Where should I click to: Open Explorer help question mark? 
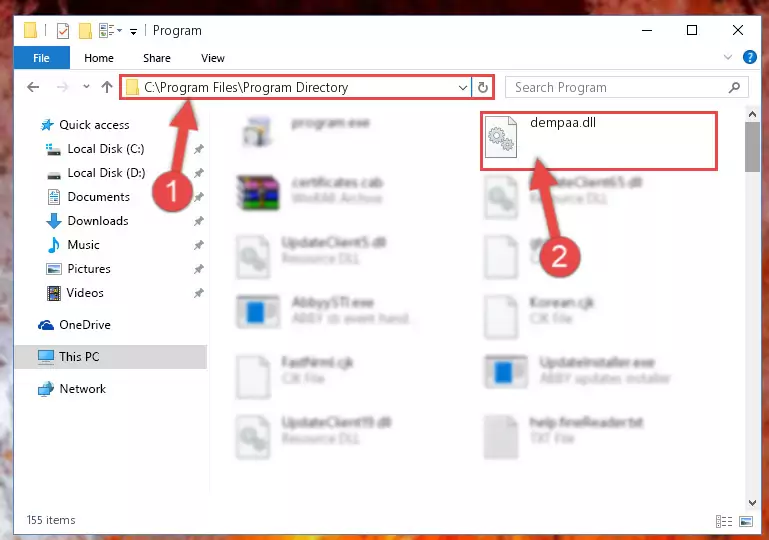(749, 57)
